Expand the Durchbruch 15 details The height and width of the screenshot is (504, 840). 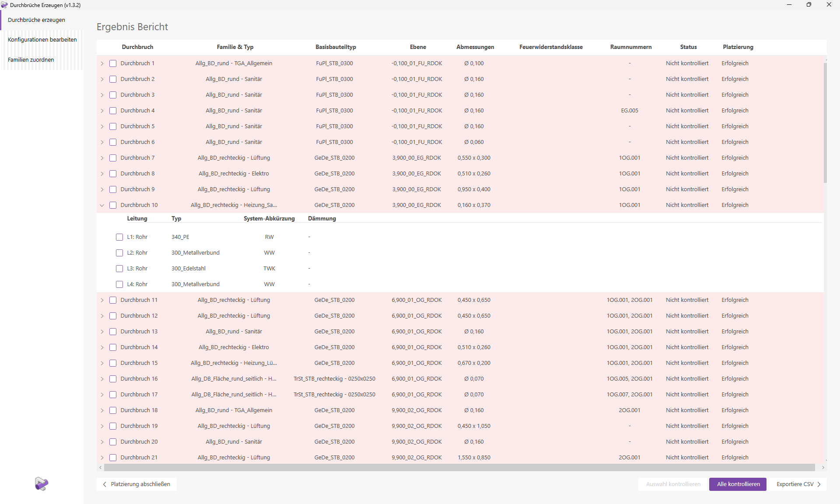click(102, 363)
